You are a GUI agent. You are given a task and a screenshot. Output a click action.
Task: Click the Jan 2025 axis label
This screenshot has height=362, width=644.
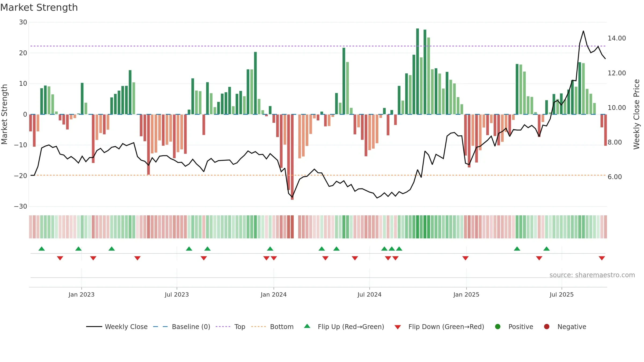pos(466,294)
